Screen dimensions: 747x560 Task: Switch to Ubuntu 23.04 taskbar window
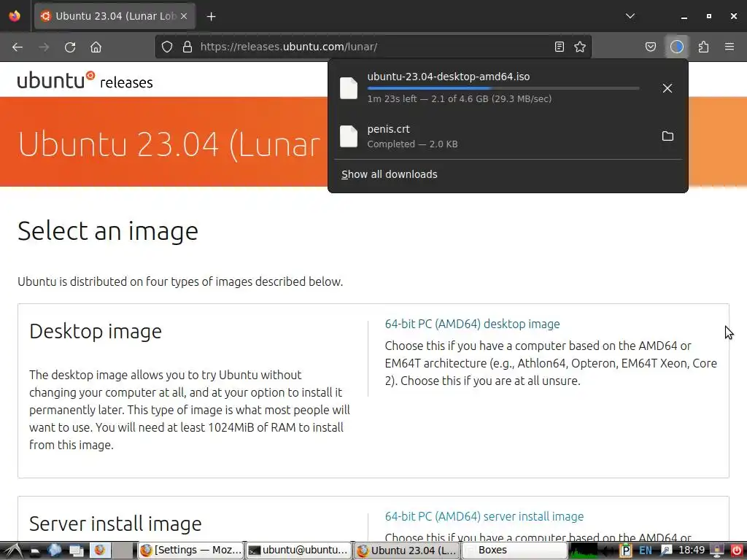[407, 550]
